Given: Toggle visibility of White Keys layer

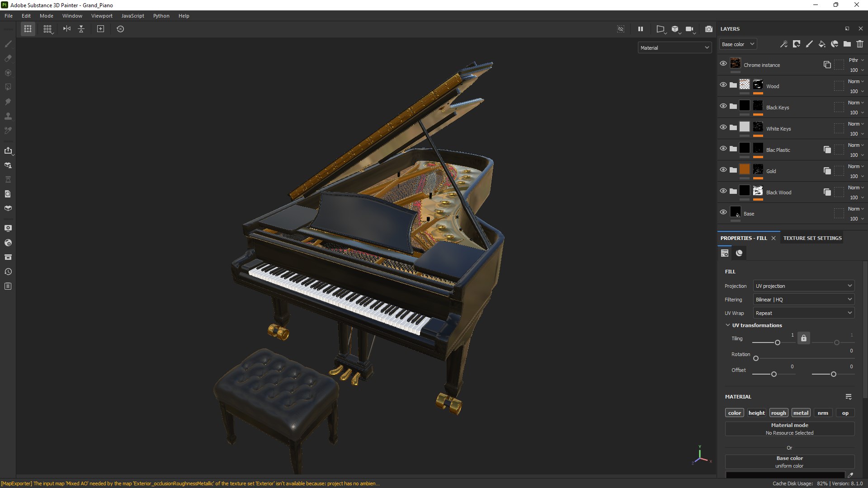Looking at the screenshot, I should tap(723, 127).
